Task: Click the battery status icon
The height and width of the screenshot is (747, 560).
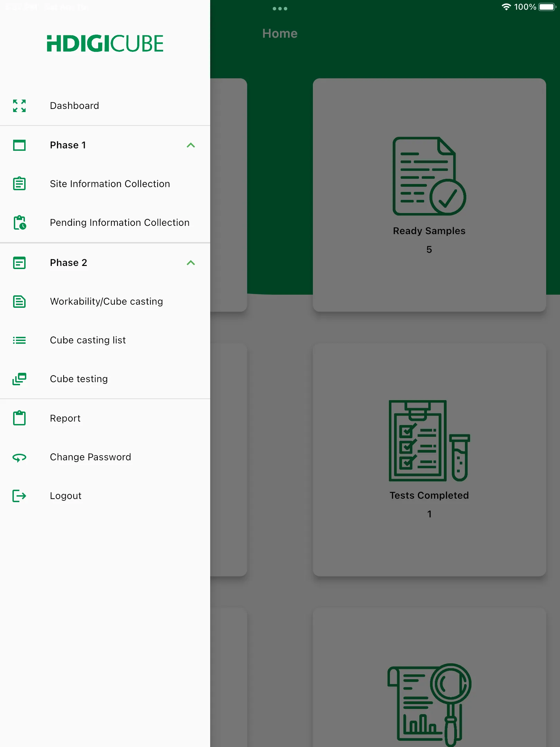Action: pyautogui.click(x=548, y=7)
